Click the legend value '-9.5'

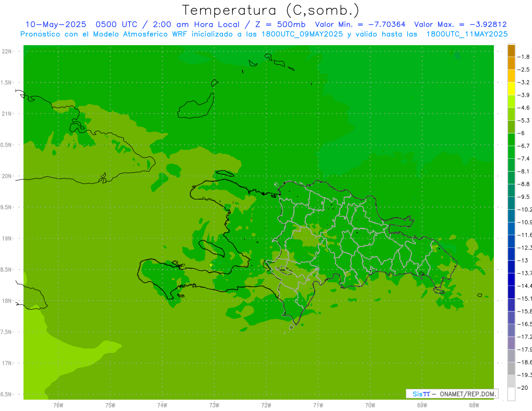pyautogui.click(x=524, y=197)
